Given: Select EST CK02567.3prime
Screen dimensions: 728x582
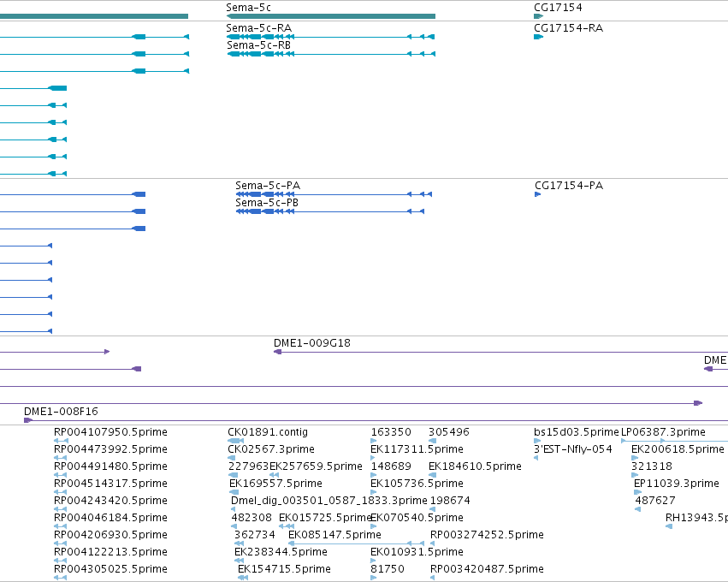Looking at the screenshot, I should coord(270,449).
